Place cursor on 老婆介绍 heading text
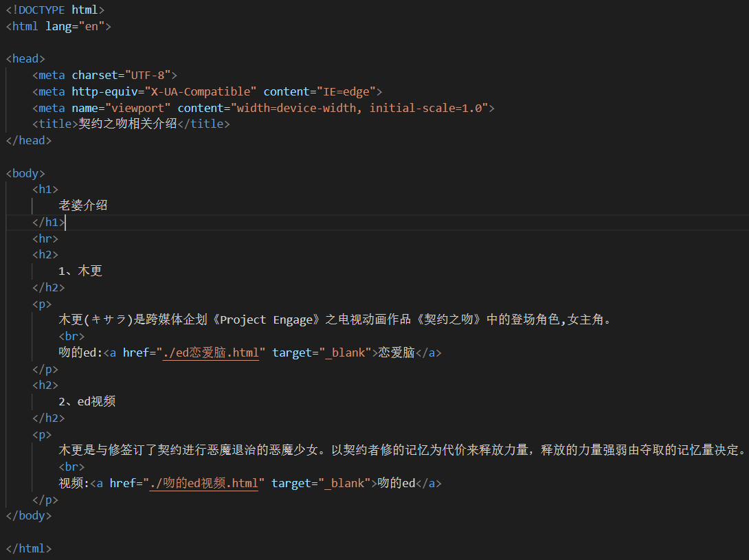Viewport: 749px width, 560px height. click(83, 206)
